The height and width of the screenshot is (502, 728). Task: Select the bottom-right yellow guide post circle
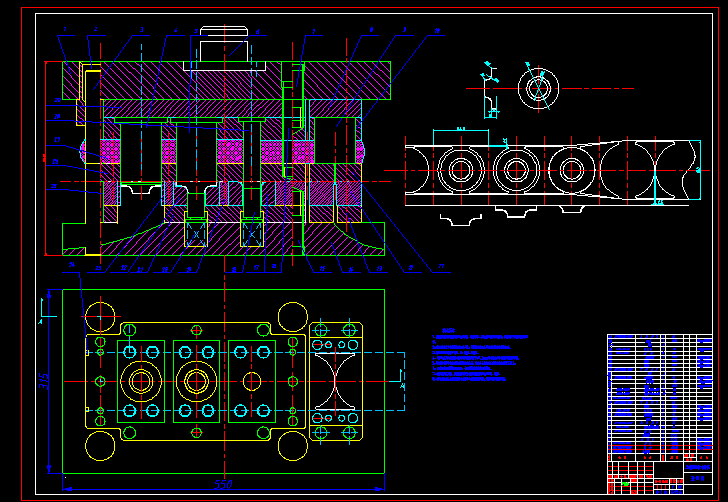tap(291, 445)
